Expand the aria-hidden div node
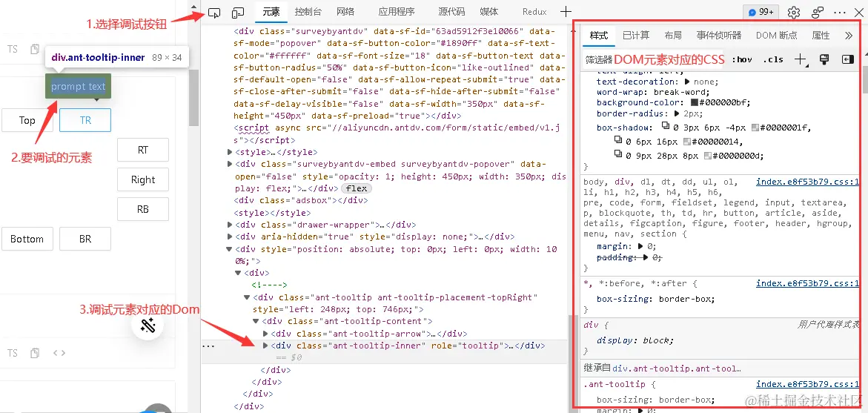The height and width of the screenshot is (413, 868). pos(231,237)
